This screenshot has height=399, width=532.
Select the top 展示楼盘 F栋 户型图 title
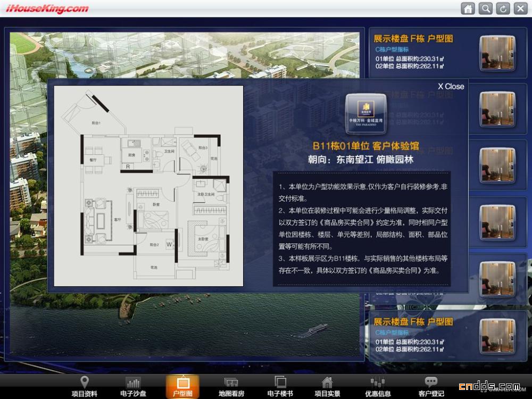tap(413, 39)
